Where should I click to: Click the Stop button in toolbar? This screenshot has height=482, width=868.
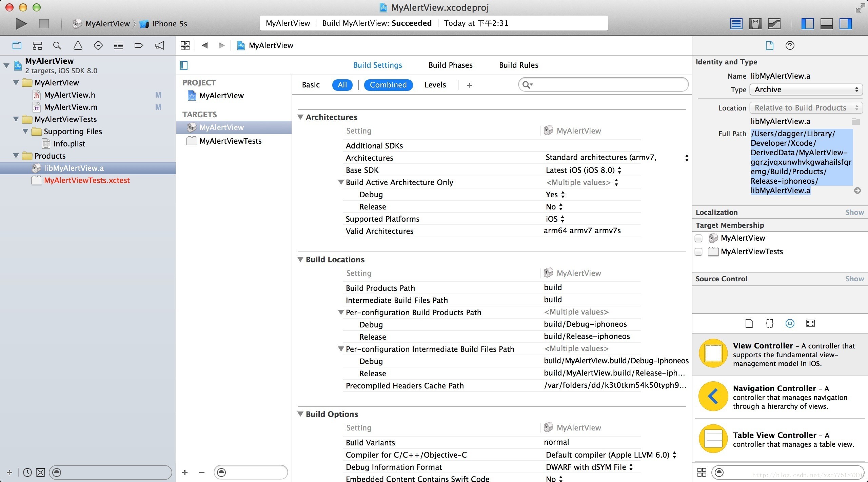tap(44, 24)
